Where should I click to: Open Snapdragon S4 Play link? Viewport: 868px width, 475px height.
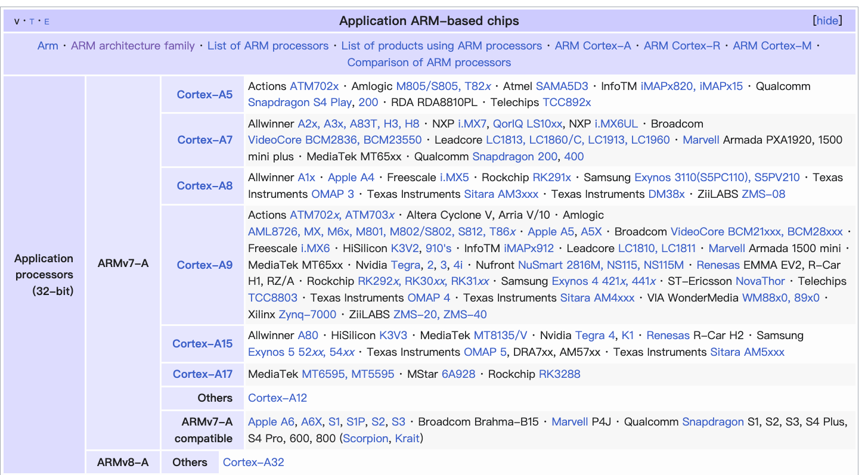point(300,103)
